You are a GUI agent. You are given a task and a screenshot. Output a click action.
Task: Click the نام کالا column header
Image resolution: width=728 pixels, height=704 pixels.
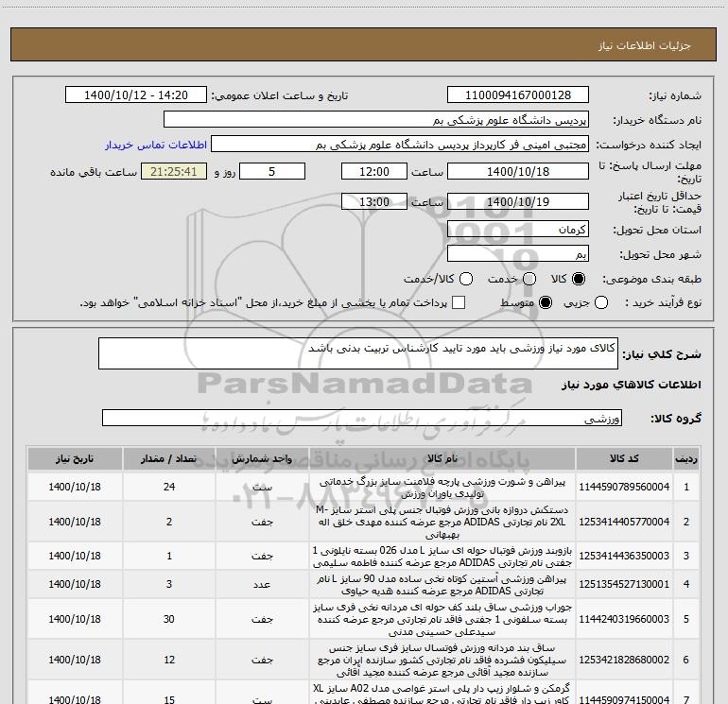tap(442, 459)
